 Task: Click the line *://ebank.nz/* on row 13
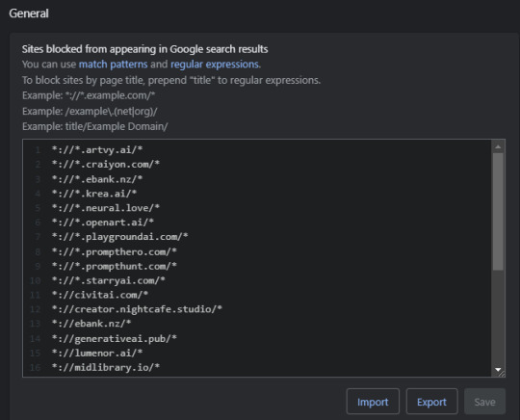(91, 324)
